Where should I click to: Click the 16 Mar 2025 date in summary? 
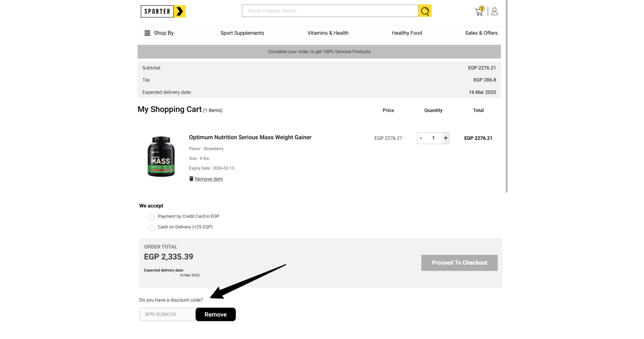click(x=482, y=92)
